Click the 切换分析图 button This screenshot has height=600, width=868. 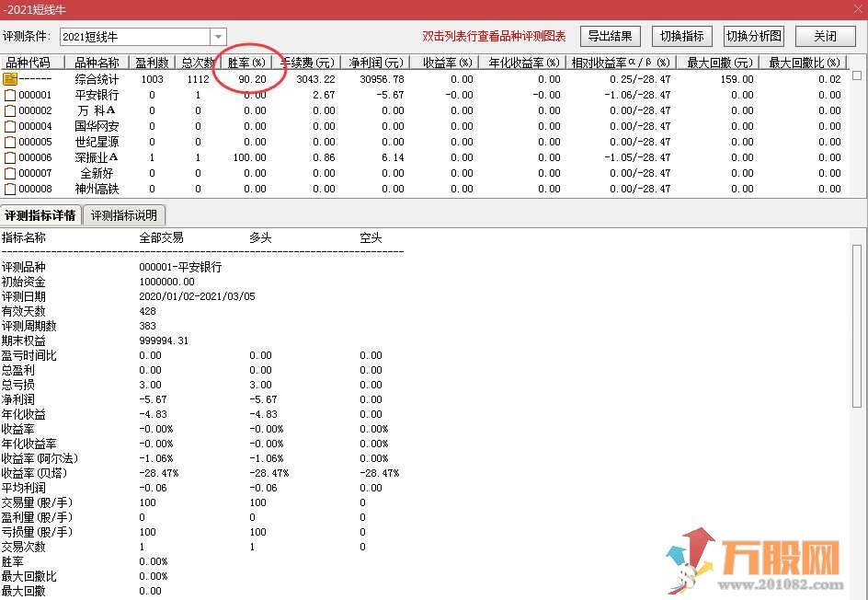[x=754, y=37]
